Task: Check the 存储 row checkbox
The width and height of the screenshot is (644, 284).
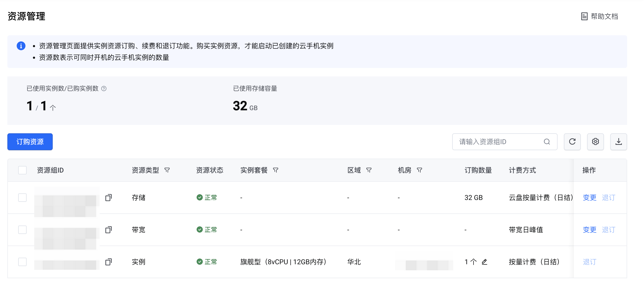Action: click(22, 198)
